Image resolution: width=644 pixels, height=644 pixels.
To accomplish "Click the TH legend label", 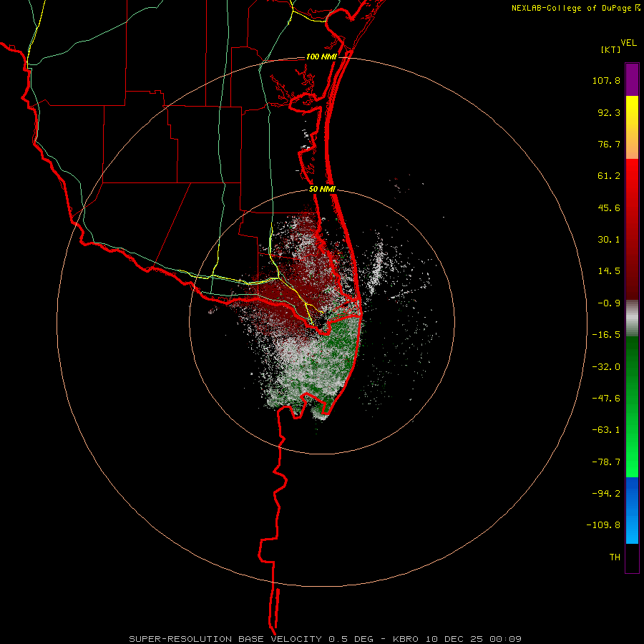I will 615,557.
